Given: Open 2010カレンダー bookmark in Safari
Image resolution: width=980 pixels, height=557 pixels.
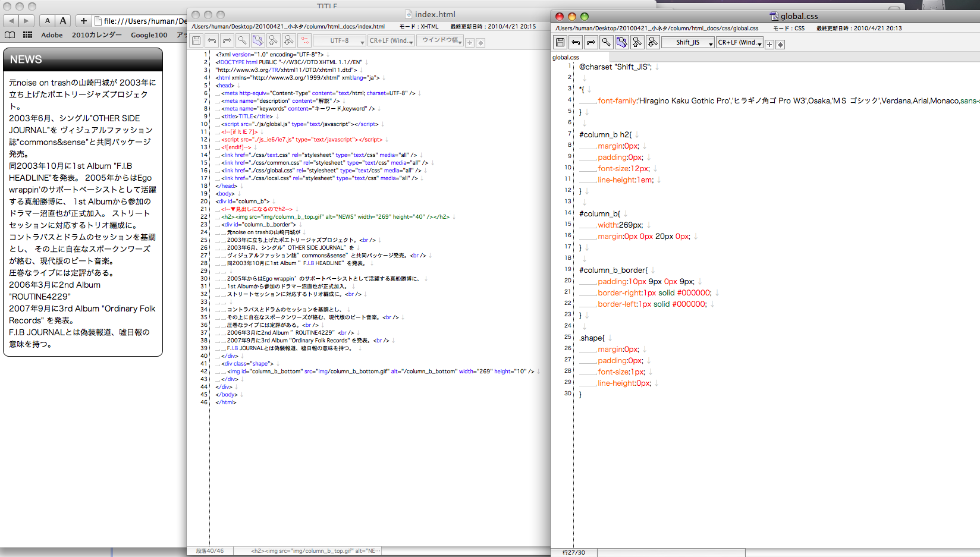Looking at the screenshot, I should coord(97,35).
